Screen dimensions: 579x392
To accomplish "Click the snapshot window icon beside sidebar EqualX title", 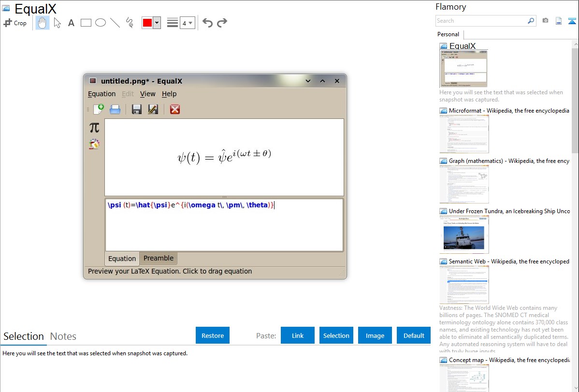I will [443, 46].
